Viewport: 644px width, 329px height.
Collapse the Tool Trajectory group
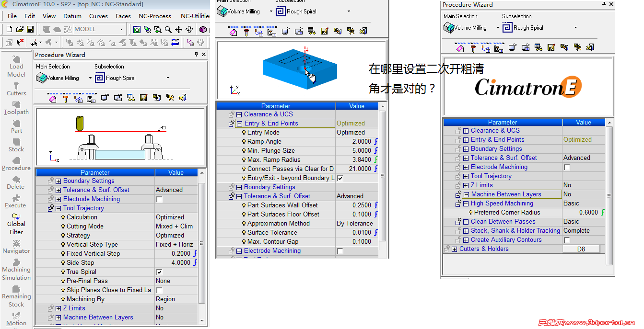(x=59, y=208)
